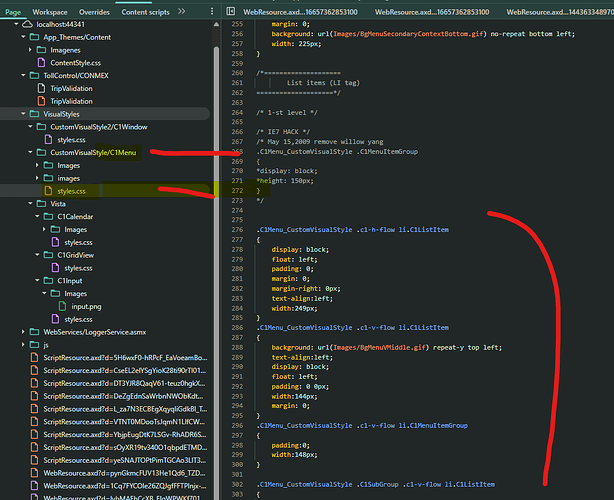Select the highlighted styles.css under C1Menu
The width and height of the screenshot is (614, 500).
coord(71,191)
